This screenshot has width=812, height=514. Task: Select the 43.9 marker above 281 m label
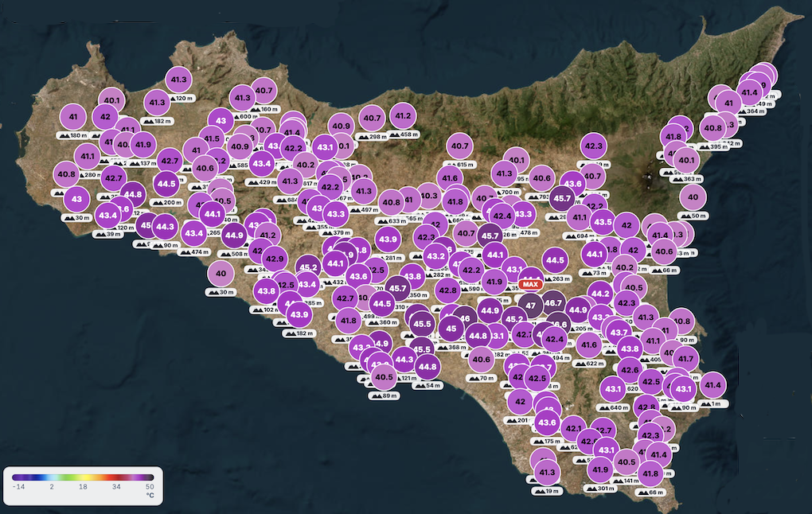pyautogui.click(x=388, y=239)
